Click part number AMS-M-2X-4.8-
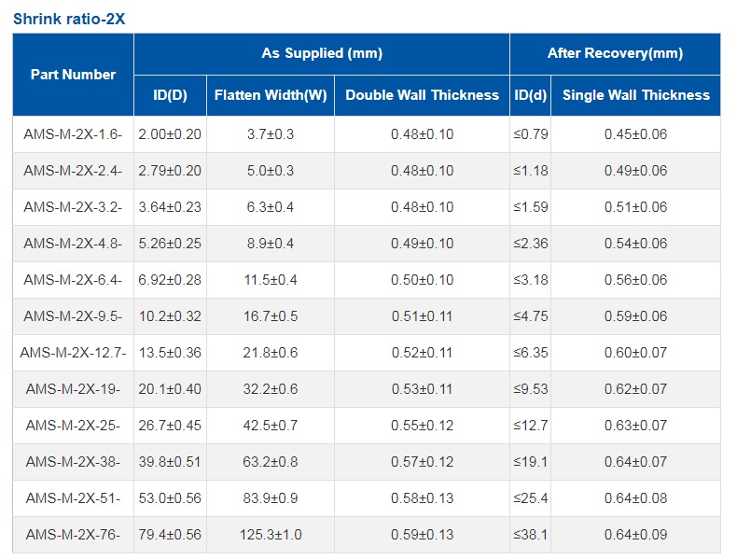 [x=73, y=244]
